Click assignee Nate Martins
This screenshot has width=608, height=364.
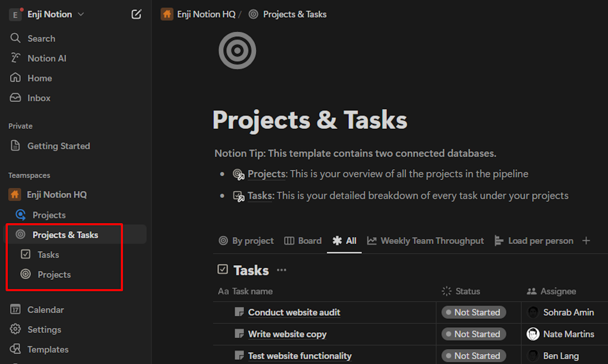[x=561, y=334]
